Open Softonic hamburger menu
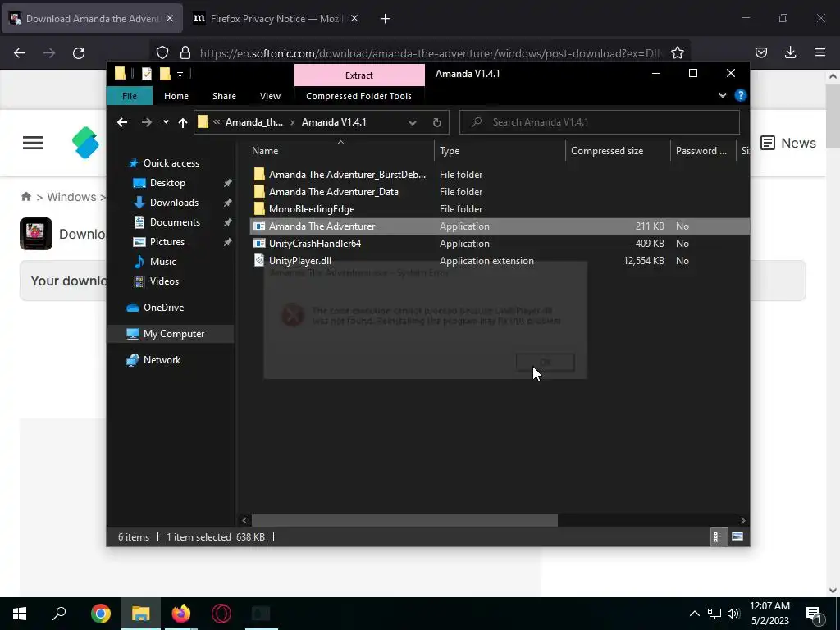The image size is (840, 630). pos(33,143)
